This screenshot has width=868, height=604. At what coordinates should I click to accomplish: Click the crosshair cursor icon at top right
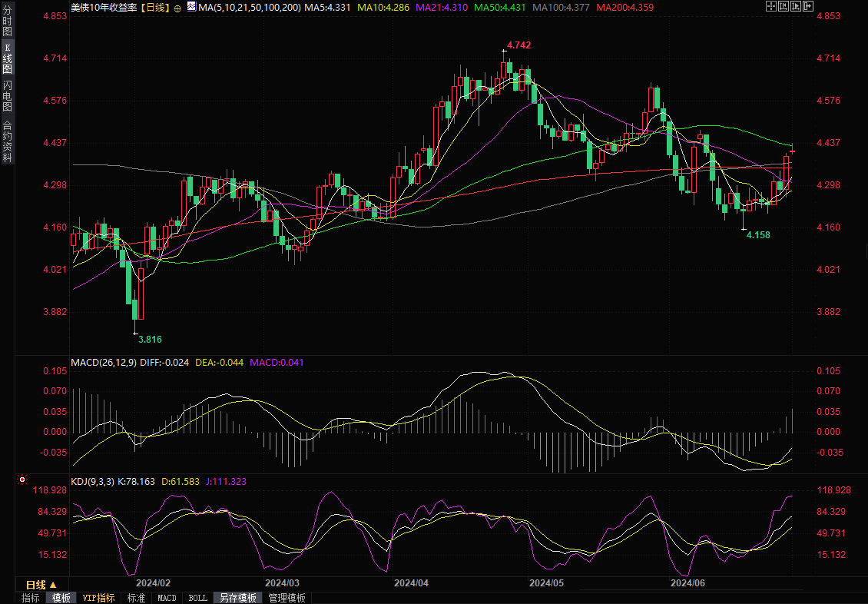[x=771, y=6]
